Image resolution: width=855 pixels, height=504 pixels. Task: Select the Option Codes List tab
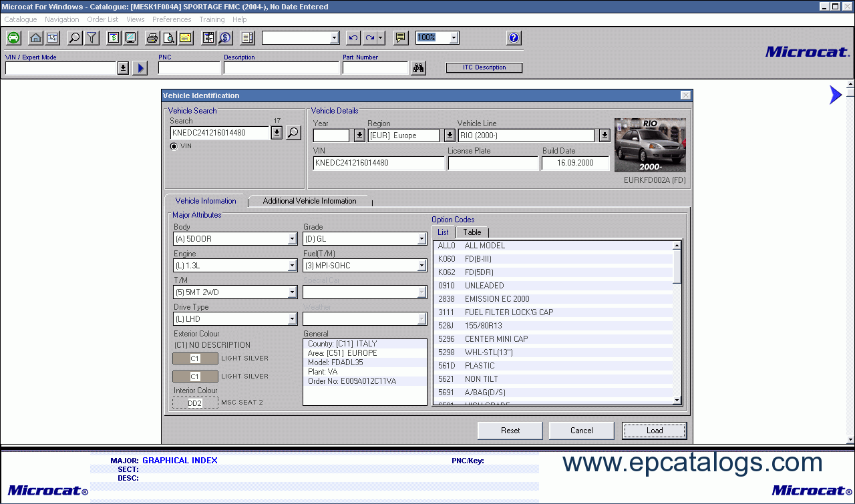pyautogui.click(x=444, y=232)
